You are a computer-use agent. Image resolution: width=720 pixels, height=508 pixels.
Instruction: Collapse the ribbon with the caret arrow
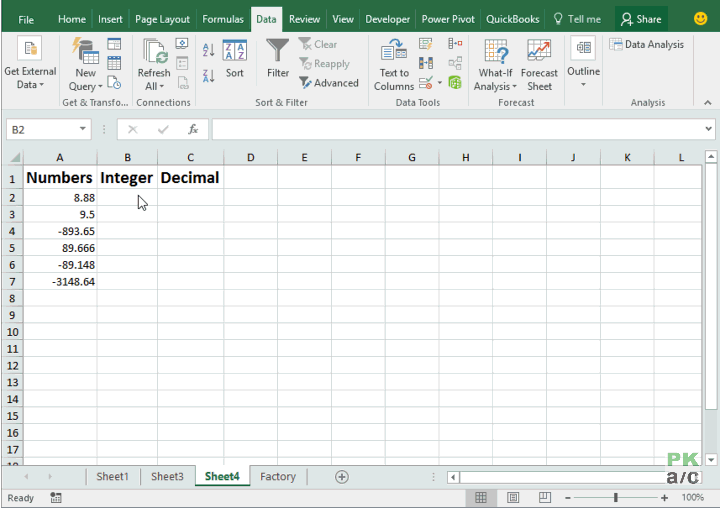tap(708, 103)
